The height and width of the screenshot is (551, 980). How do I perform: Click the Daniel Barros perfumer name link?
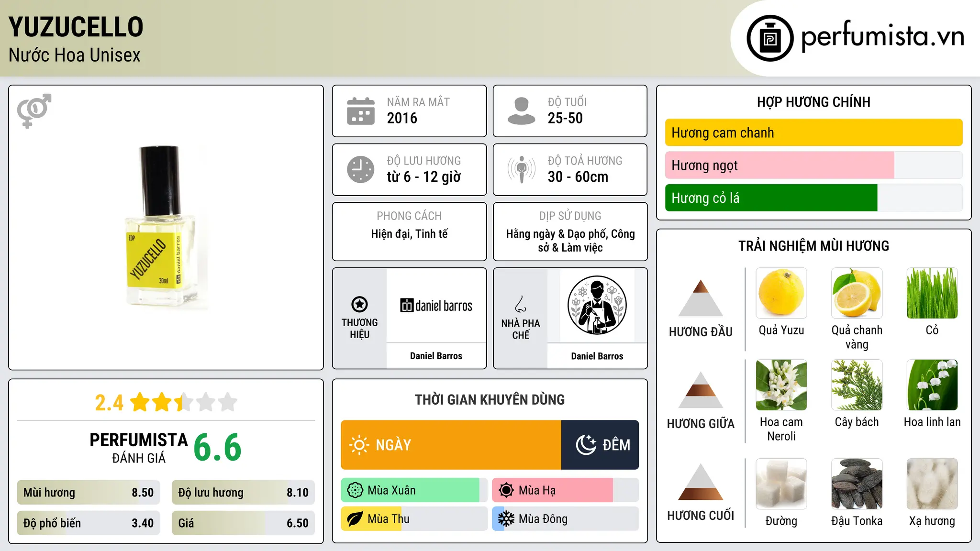click(x=597, y=356)
